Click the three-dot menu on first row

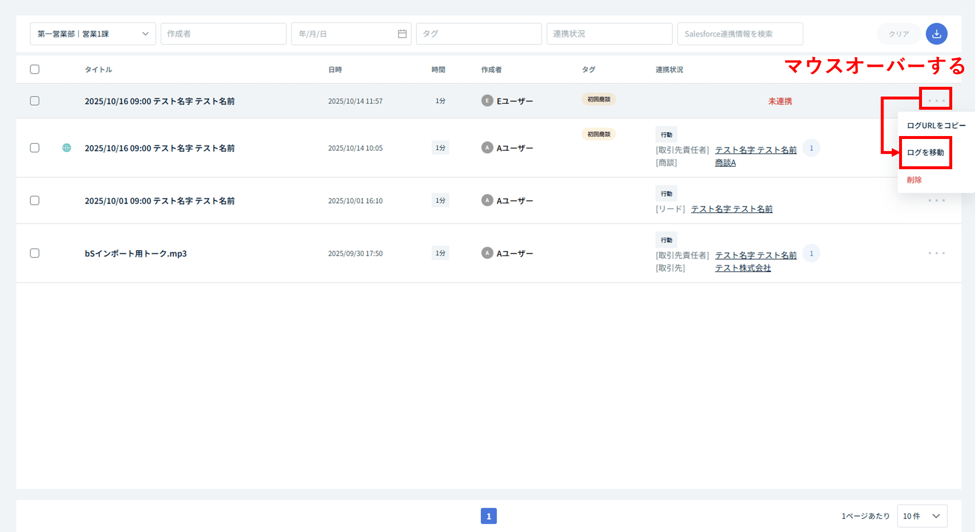936,100
